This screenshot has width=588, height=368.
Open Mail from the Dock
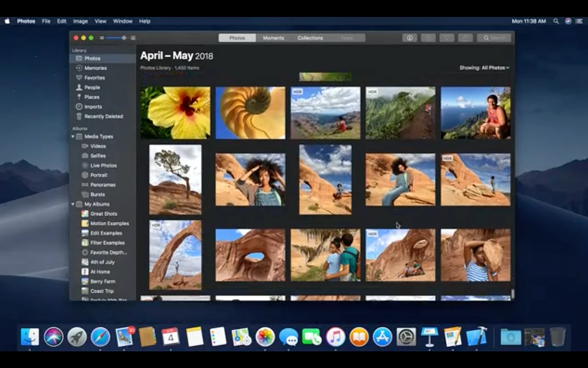coord(124,337)
